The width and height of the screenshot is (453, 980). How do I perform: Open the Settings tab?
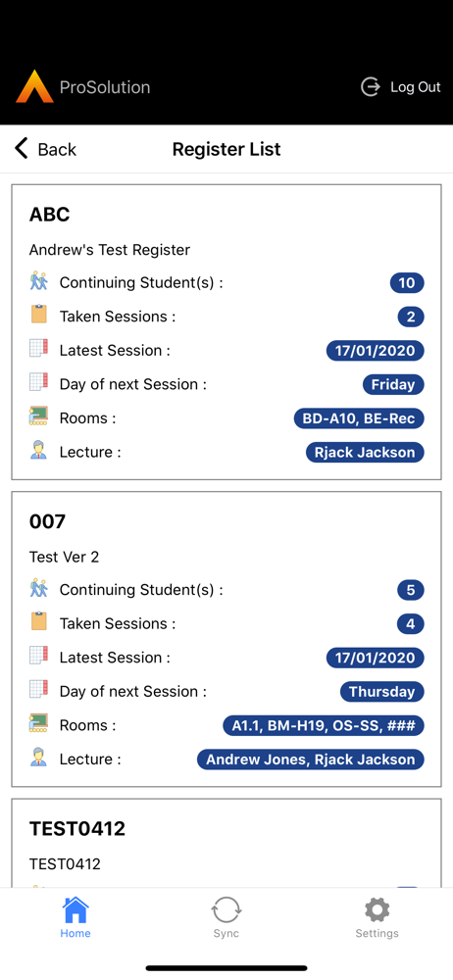click(x=377, y=917)
